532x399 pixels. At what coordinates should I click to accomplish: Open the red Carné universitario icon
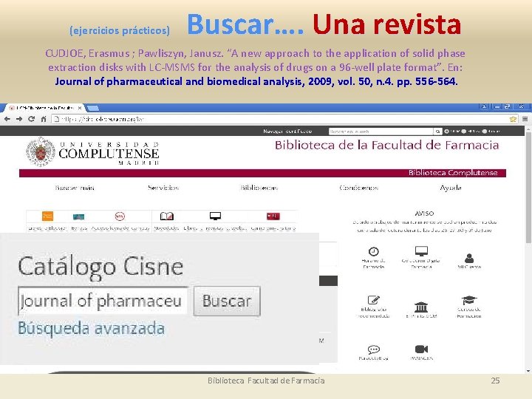[x=273, y=216]
